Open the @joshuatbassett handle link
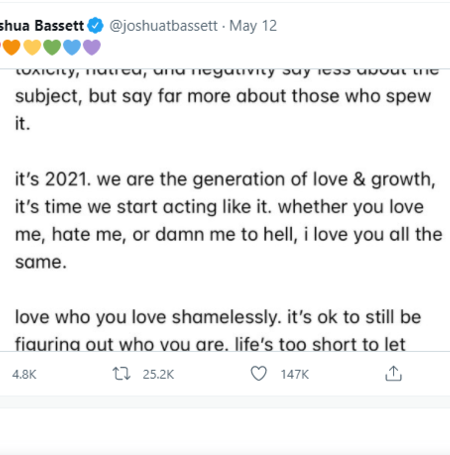 tap(163, 26)
